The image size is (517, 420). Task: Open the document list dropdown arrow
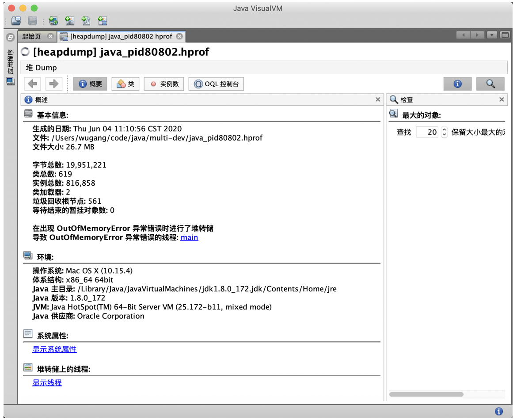pyautogui.click(x=492, y=35)
